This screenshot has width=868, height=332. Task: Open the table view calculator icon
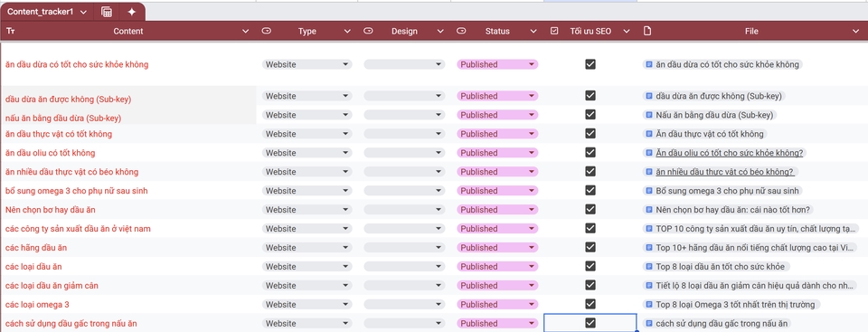click(x=107, y=12)
